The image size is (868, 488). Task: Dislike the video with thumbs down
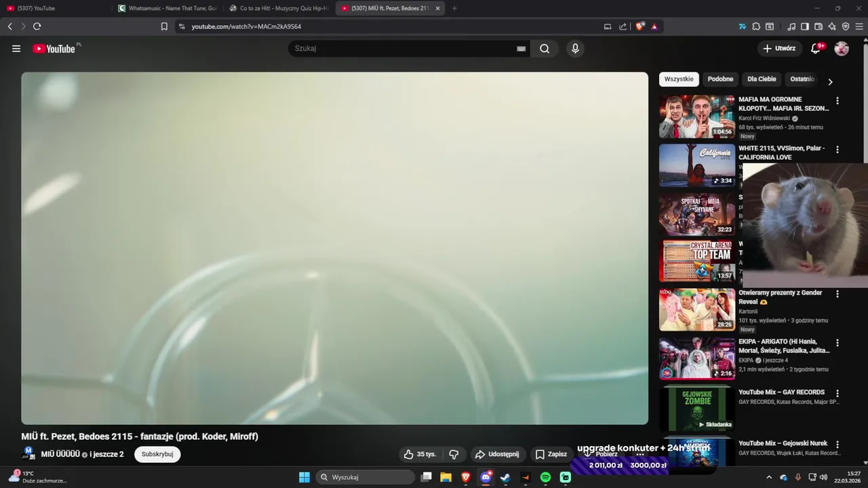point(454,454)
